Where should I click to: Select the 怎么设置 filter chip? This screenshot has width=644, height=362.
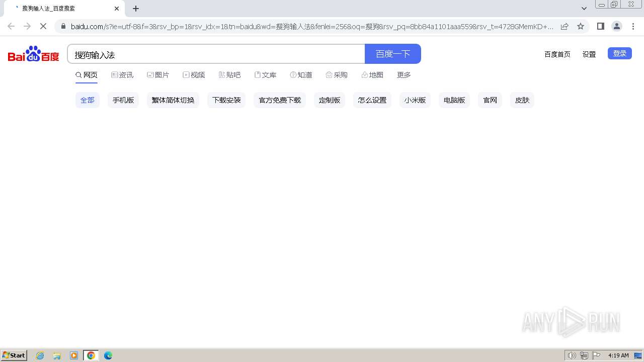(x=372, y=100)
